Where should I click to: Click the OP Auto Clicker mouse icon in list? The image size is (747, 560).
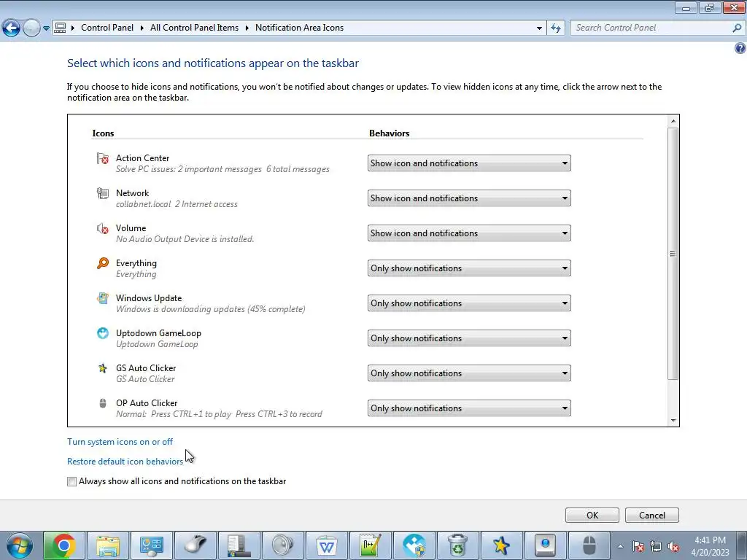pyautogui.click(x=102, y=403)
